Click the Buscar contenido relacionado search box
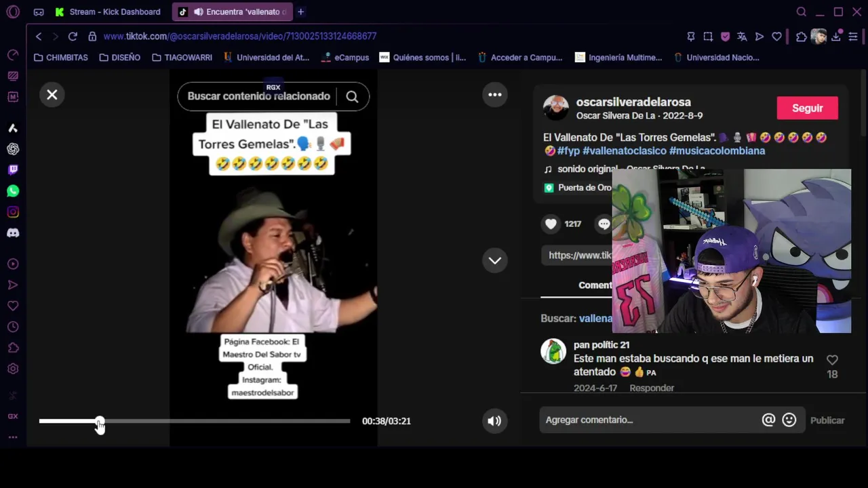The image size is (868, 488). [259, 96]
